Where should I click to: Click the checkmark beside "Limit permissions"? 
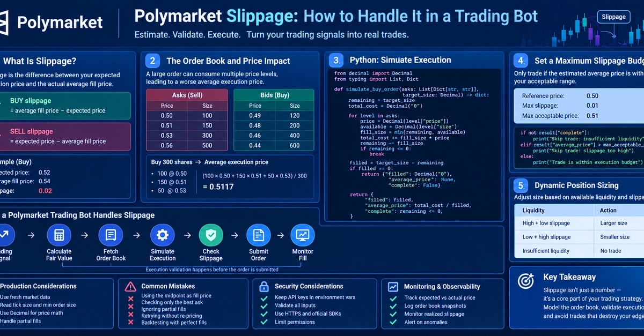coord(264,323)
